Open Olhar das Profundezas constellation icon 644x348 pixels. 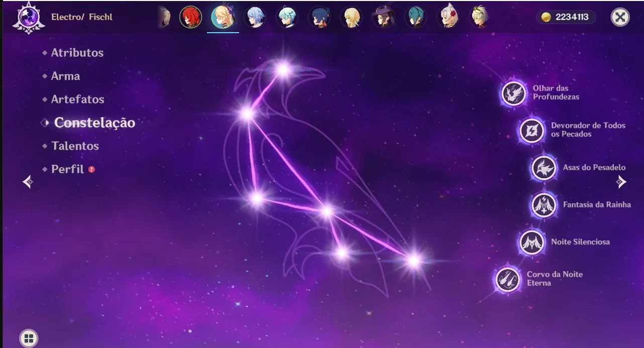point(513,93)
